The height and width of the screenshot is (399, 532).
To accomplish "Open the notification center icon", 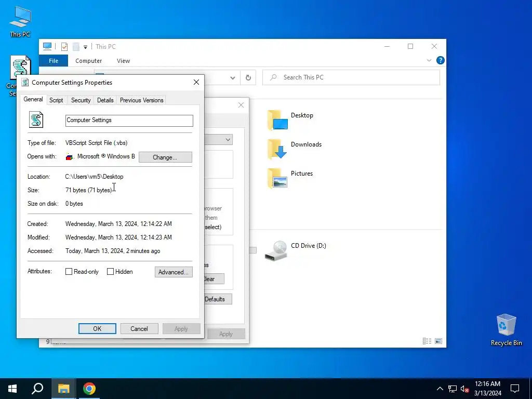I will 515,389.
